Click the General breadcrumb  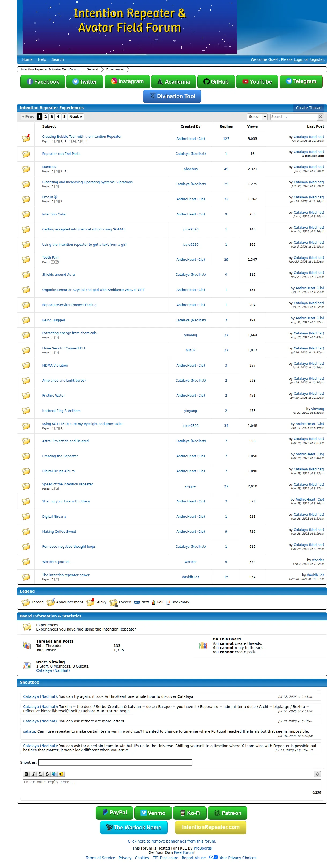(x=92, y=69)
